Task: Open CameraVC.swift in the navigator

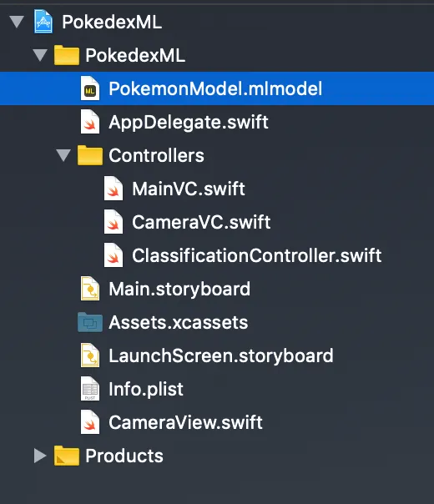Action: point(201,222)
